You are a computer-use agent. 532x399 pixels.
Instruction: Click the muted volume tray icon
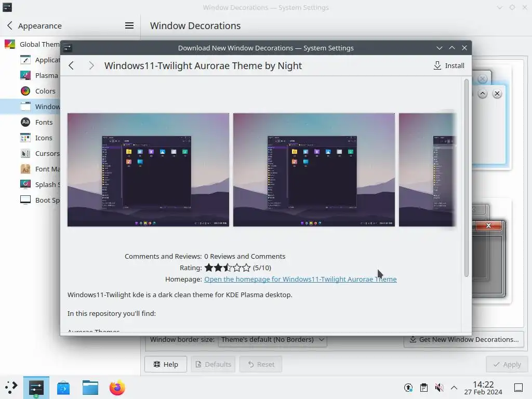coord(439,388)
